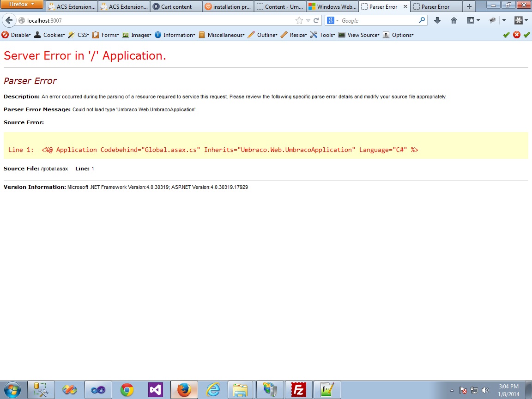Open the search engine selector dropdown
532x399 pixels.
point(333,20)
